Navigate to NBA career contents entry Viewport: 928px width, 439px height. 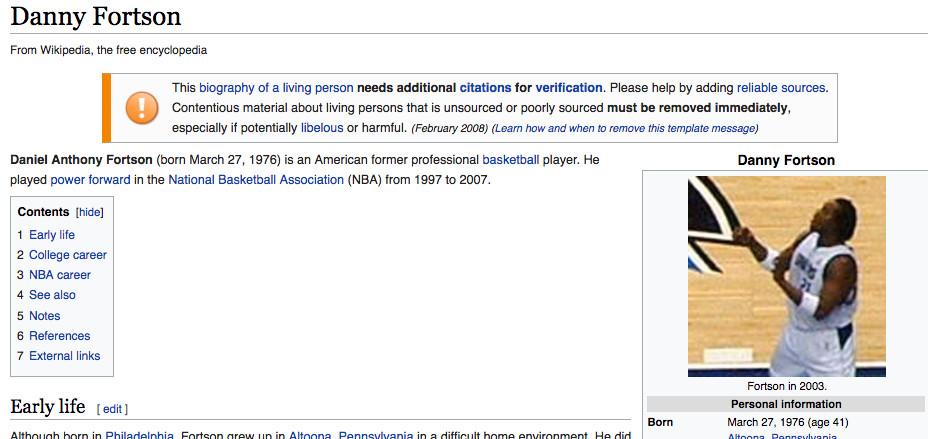59,275
